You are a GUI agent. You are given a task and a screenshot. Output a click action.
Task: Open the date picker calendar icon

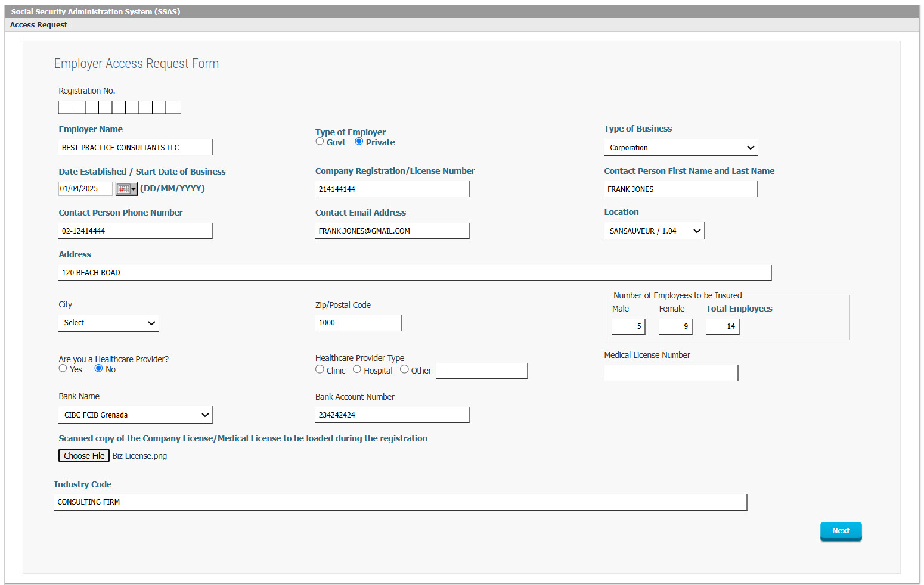(x=126, y=189)
